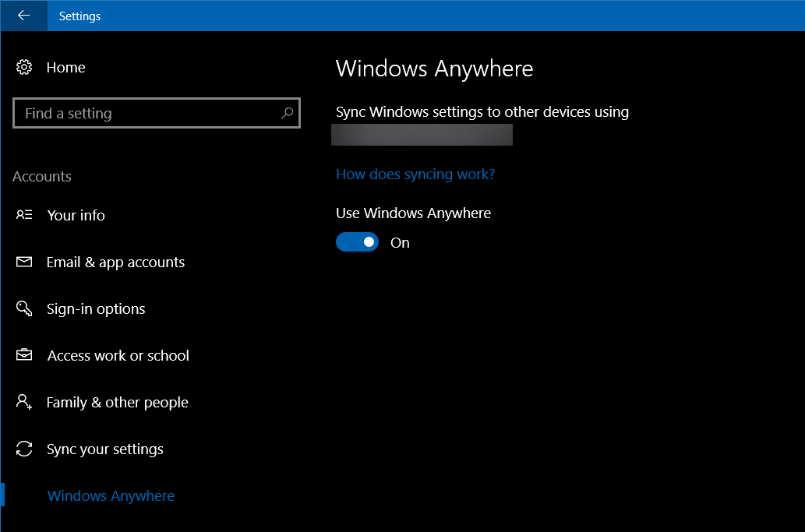Go to the Home text label

65,68
